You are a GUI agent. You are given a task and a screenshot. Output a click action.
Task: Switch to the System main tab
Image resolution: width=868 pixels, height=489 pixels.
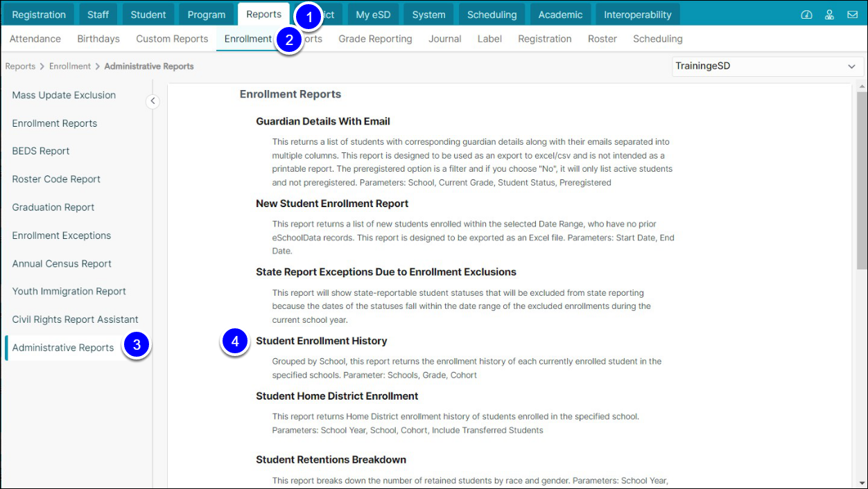pos(428,15)
